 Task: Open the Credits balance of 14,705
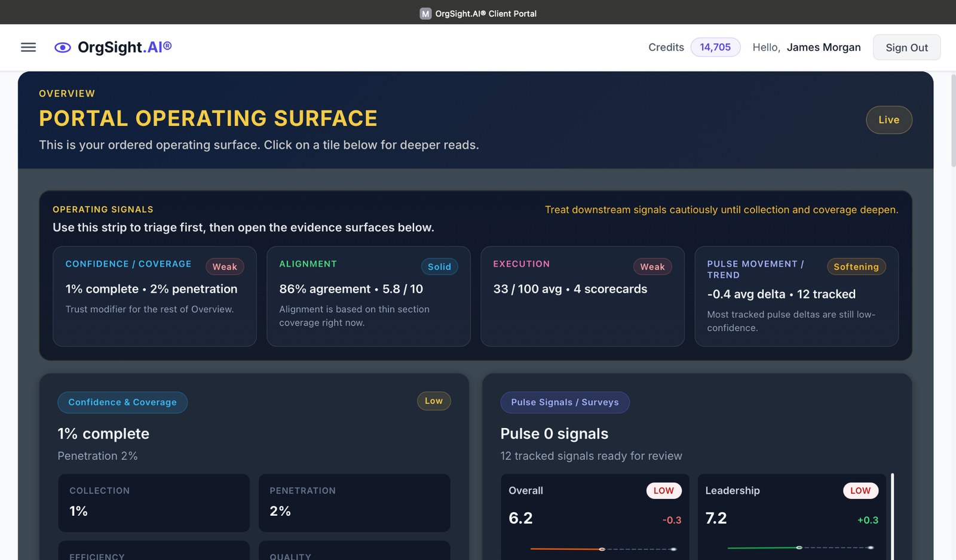[715, 47]
